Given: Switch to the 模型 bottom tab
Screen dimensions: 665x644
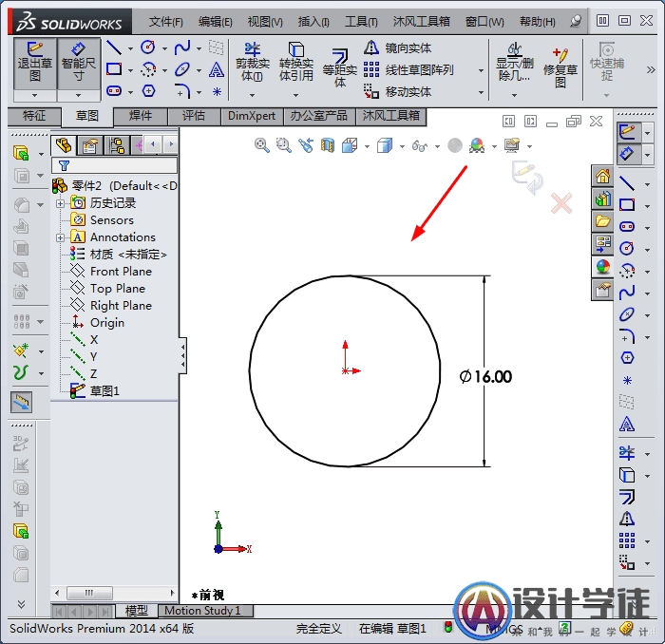Looking at the screenshot, I should pos(136,611).
